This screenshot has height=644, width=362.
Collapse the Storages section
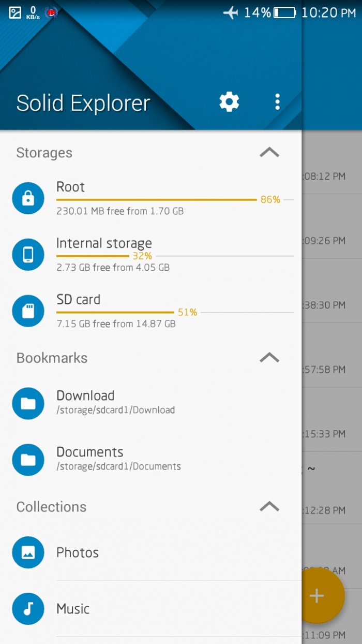click(269, 153)
